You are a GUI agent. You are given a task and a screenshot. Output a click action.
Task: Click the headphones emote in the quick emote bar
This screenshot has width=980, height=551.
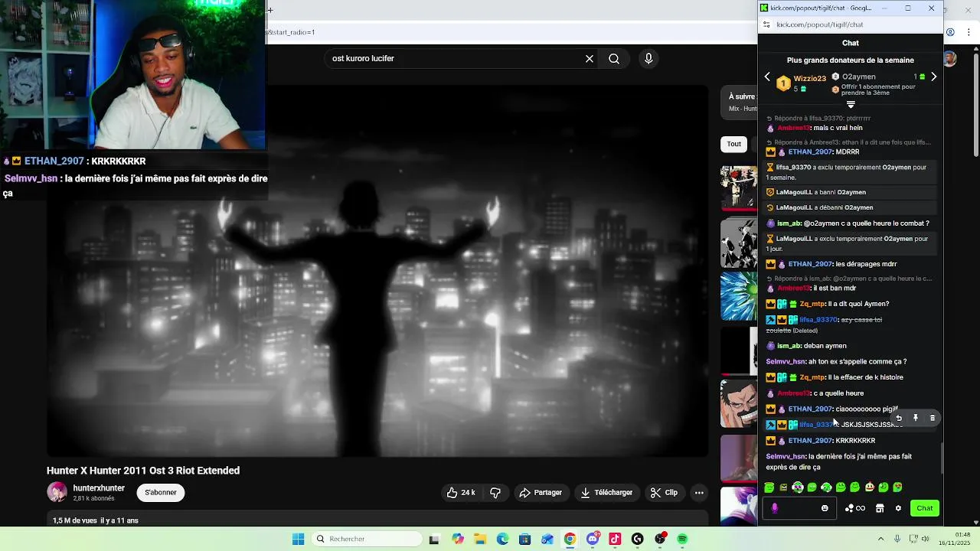[x=798, y=487]
